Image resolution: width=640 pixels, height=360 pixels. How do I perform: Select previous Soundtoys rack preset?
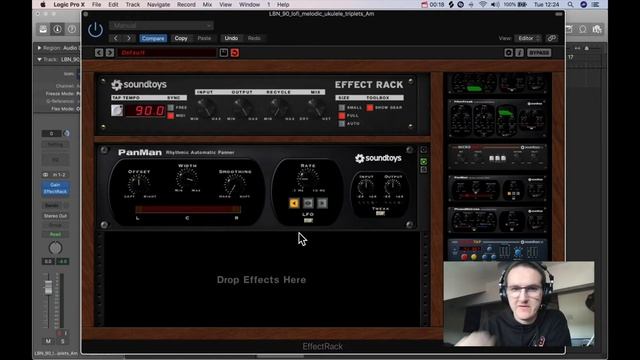pyautogui.click(x=99, y=53)
